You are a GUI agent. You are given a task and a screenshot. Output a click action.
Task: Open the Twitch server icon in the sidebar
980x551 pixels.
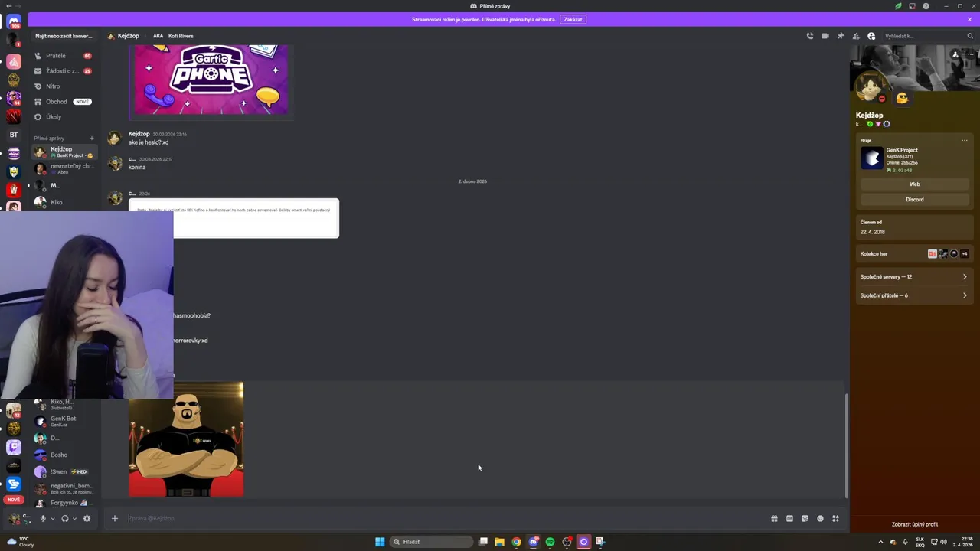click(x=14, y=446)
